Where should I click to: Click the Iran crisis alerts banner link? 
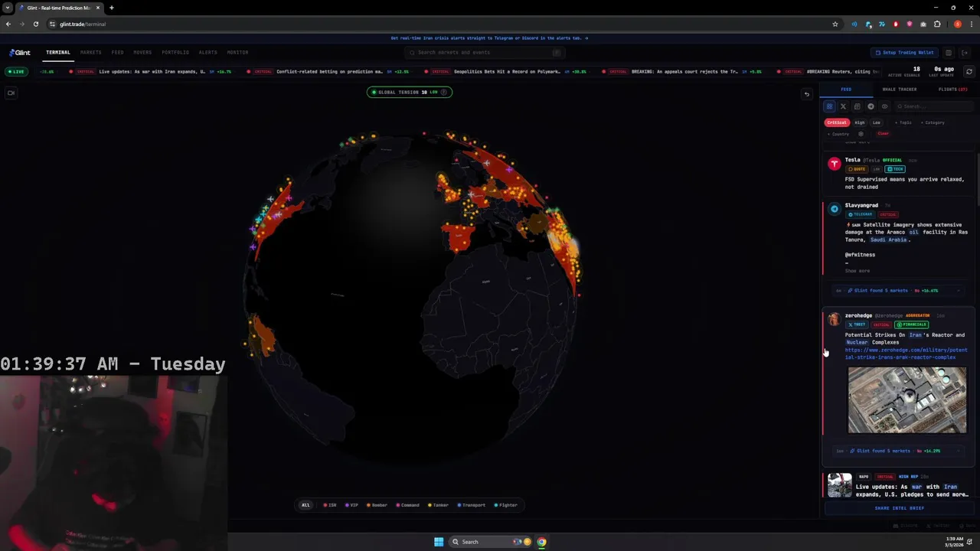489,38
